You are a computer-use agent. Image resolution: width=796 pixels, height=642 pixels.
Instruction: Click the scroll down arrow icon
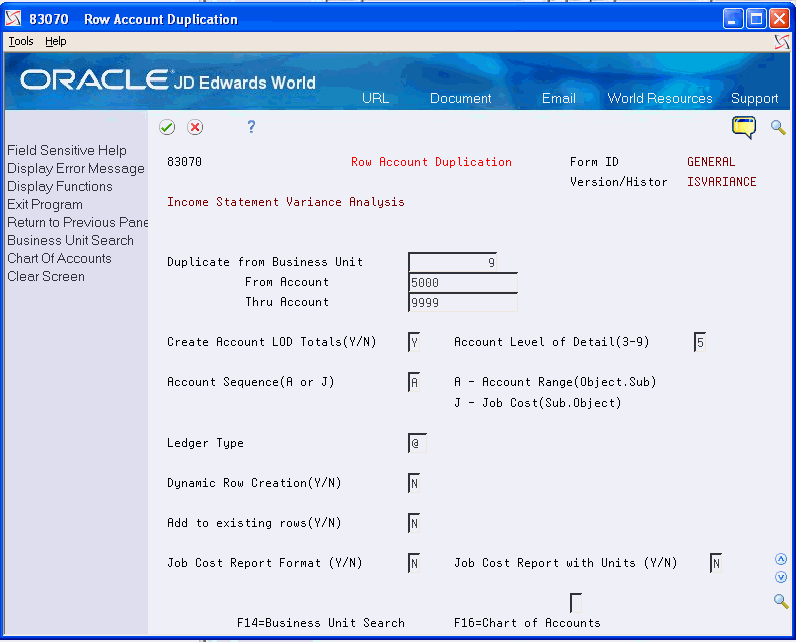click(781, 577)
